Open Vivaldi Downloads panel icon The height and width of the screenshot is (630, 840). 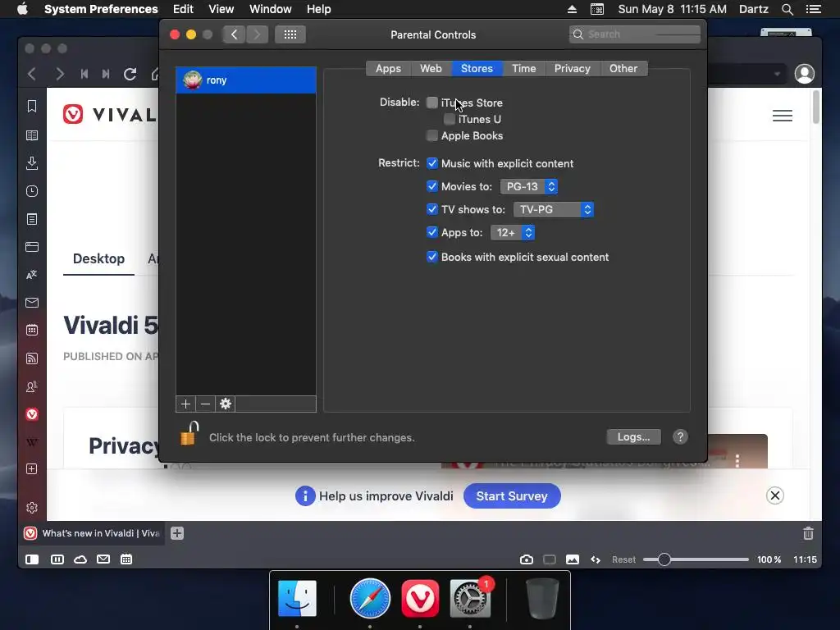[32, 163]
